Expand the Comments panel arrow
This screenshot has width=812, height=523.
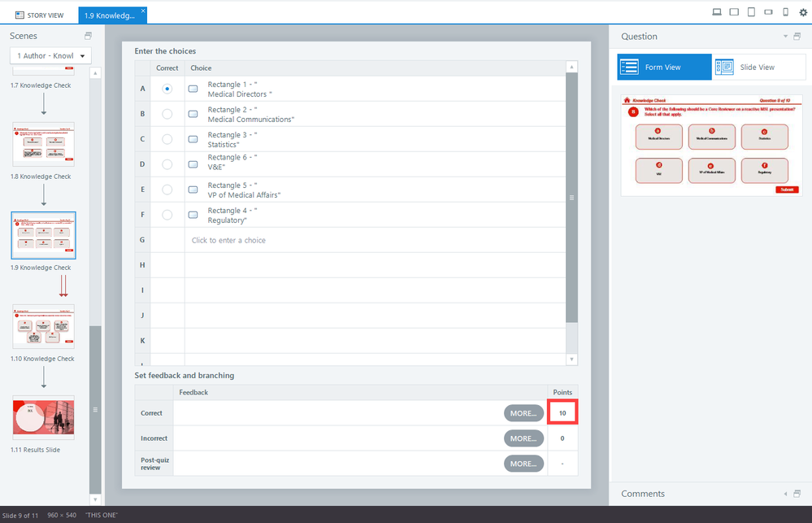coord(786,494)
